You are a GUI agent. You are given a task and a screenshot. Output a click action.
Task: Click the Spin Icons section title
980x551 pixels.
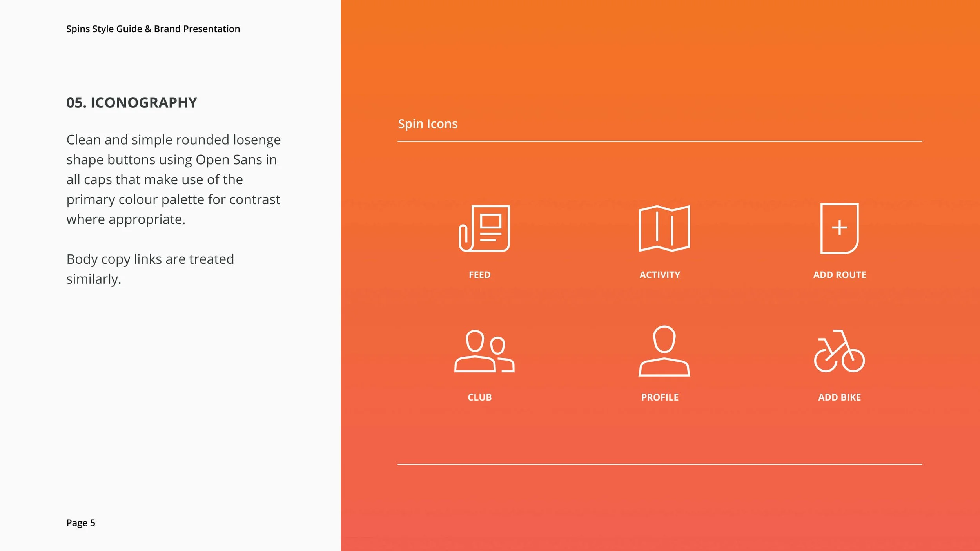(428, 124)
